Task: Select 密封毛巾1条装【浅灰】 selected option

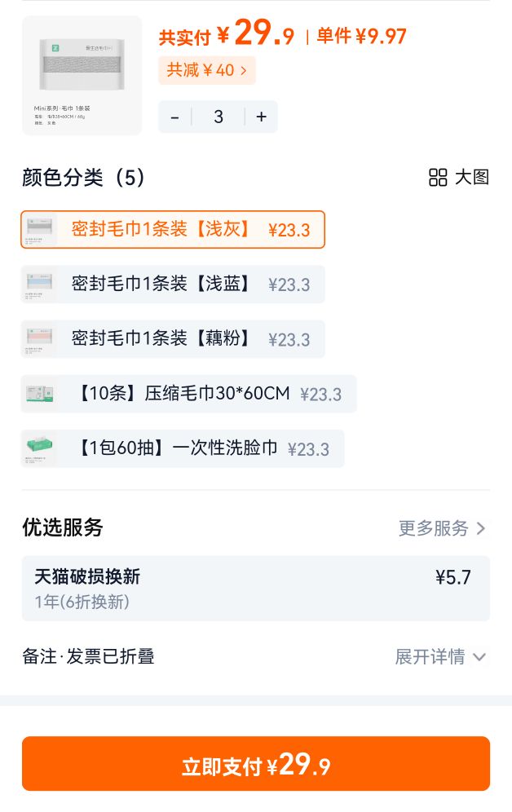Action: point(173,229)
